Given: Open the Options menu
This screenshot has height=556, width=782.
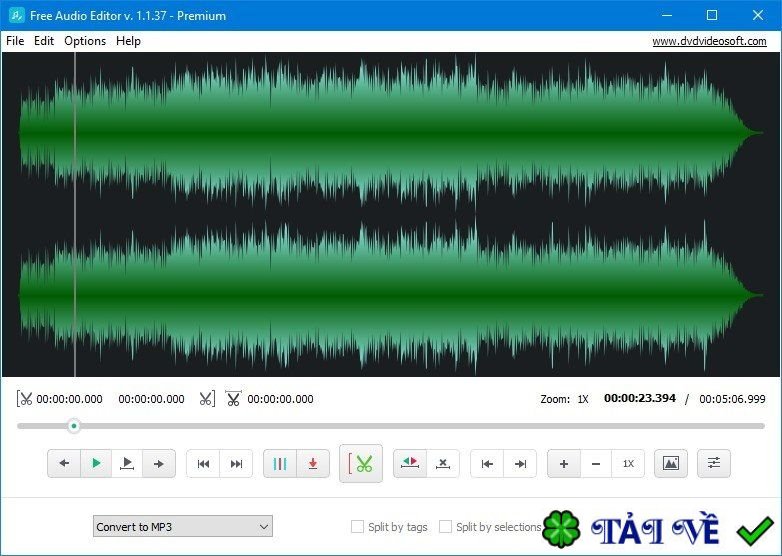Looking at the screenshot, I should (x=85, y=41).
